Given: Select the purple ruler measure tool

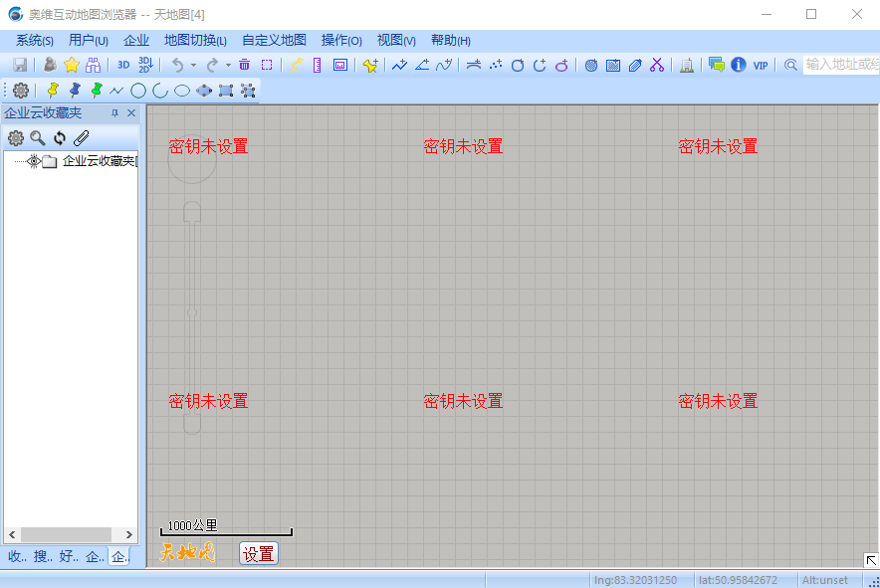Looking at the screenshot, I should point(318,65).
